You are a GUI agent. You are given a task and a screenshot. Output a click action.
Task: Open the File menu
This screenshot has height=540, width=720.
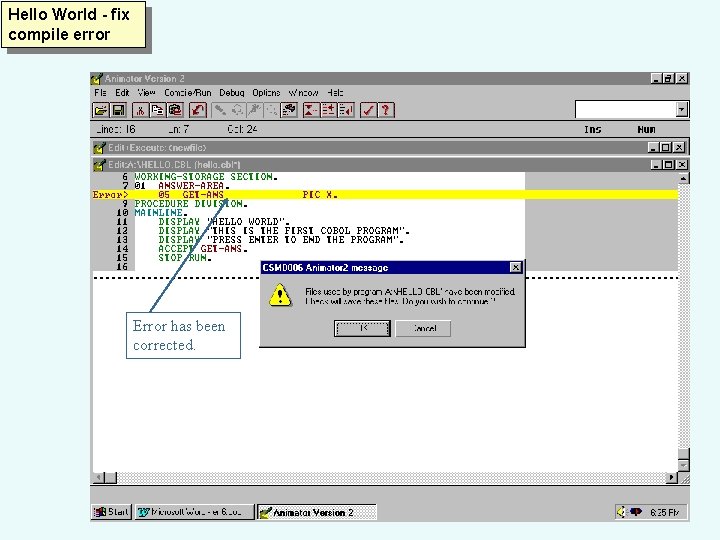(100, 93)
